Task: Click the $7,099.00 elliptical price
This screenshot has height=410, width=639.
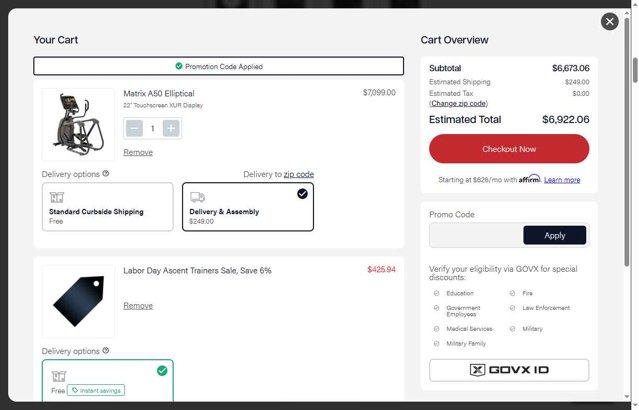Action: [x=379, y=93]
